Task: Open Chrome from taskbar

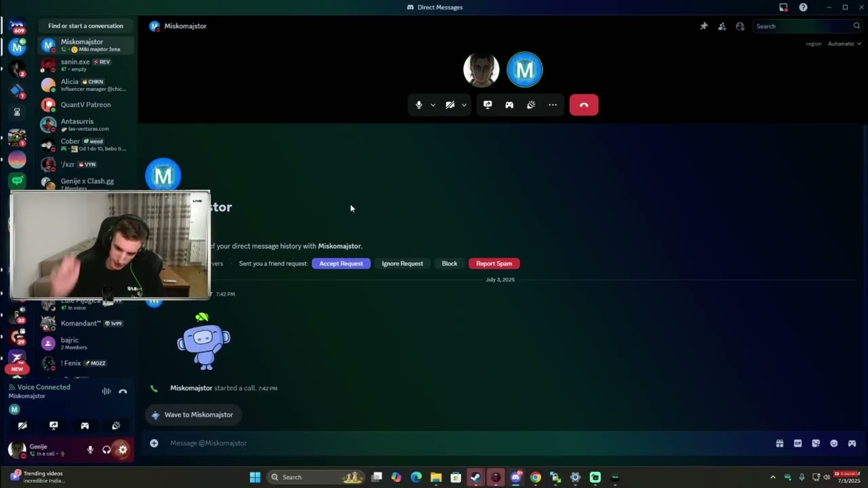Action: click(x=536, y=477)
